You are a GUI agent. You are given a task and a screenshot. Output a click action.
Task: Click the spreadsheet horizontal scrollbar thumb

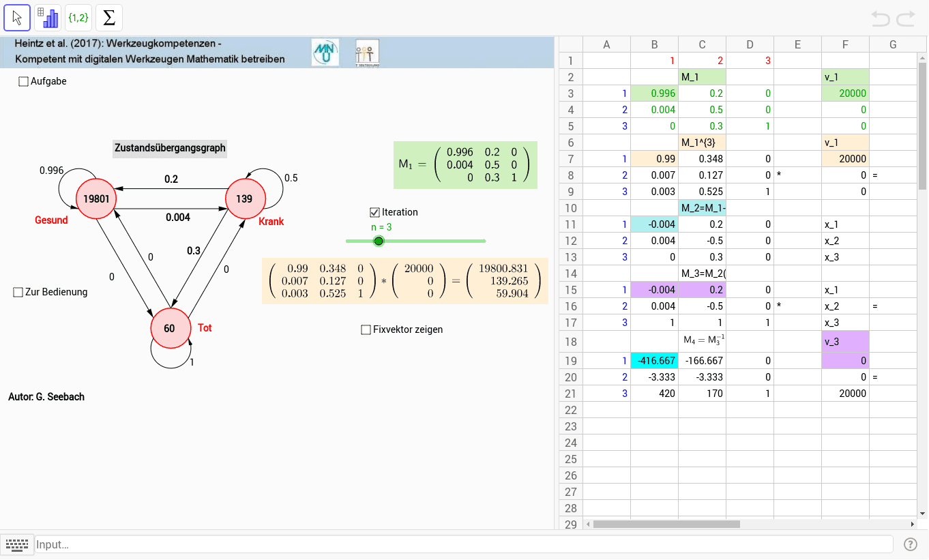666,525
